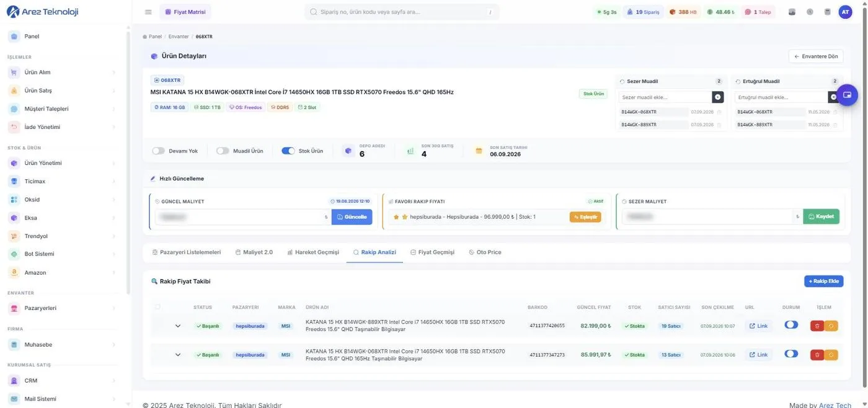
Task: Remove B14WGK-889XTR from Ertuğrul Muadil list
Action: (x=835, y=125)
